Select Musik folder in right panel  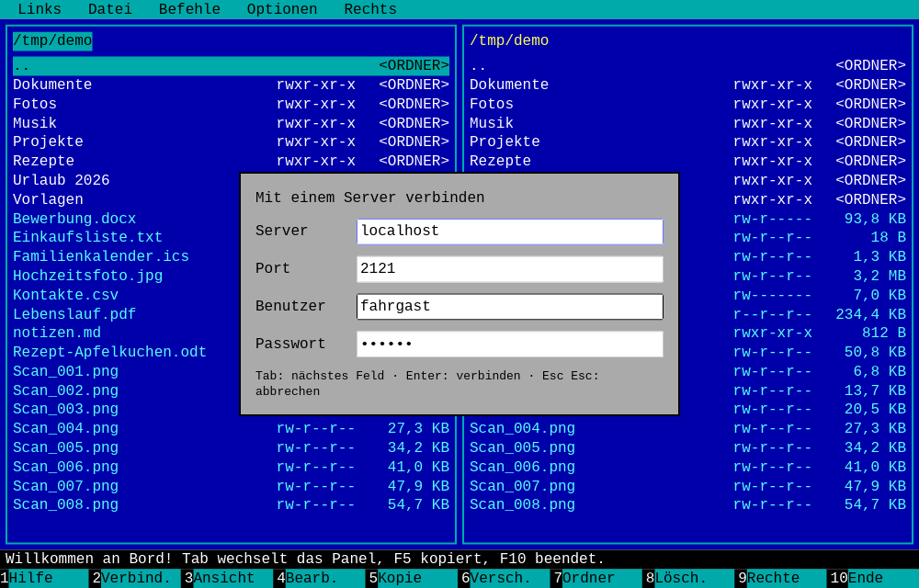[x=687, y=123]
